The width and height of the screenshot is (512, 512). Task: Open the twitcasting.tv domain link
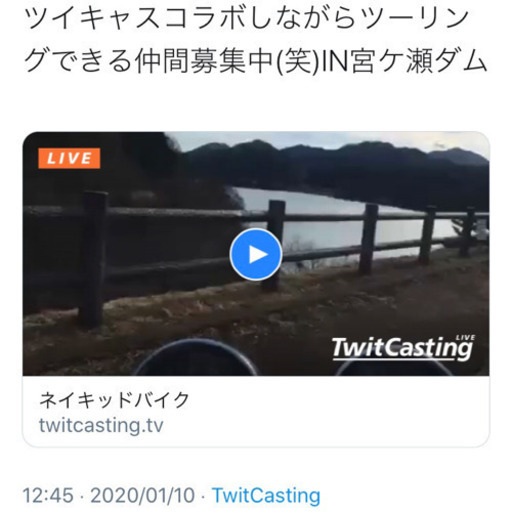[101, 425]
